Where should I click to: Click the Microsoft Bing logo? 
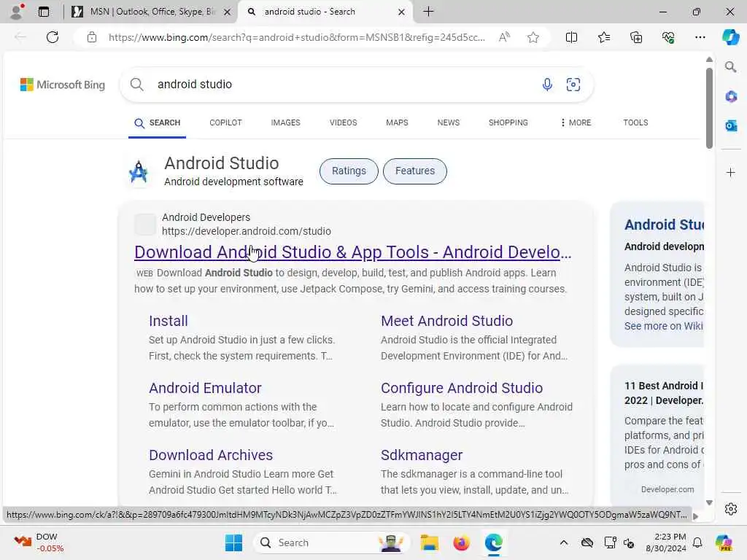(x=63, y=85)
